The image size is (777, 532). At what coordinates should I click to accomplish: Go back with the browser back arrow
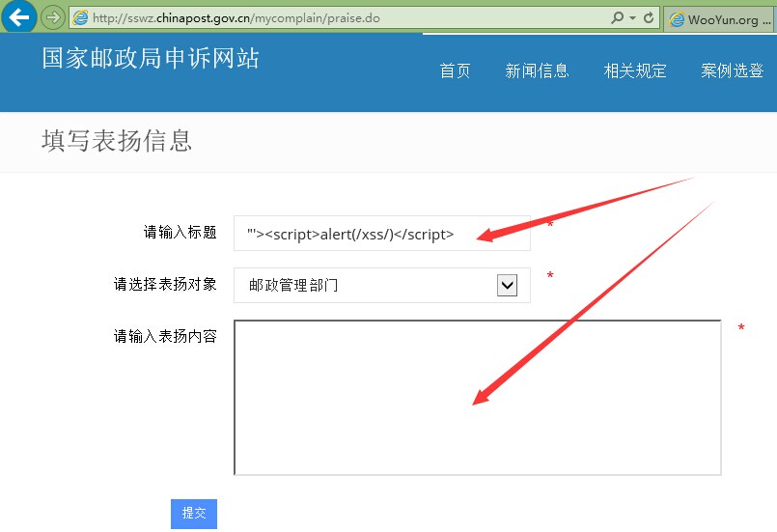click(x=19, y=16)
